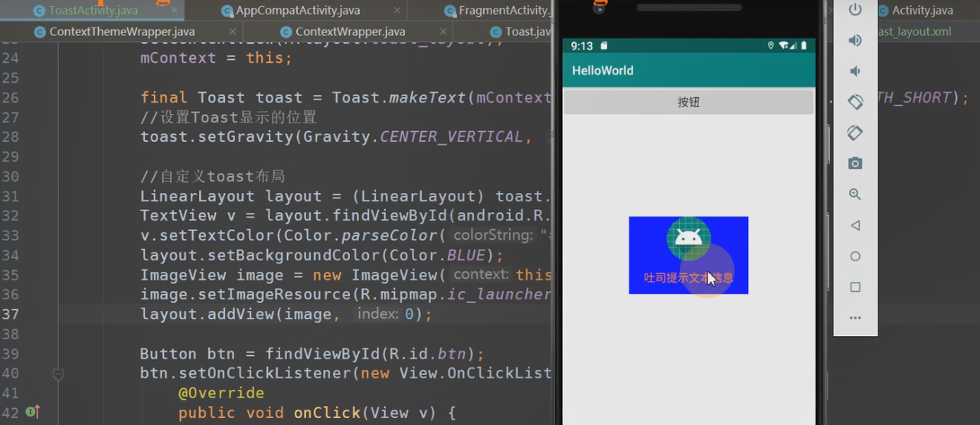Viewport: 980px width, 425px height.
Task: Click the emulator home circle button
Action: point(855,257)
